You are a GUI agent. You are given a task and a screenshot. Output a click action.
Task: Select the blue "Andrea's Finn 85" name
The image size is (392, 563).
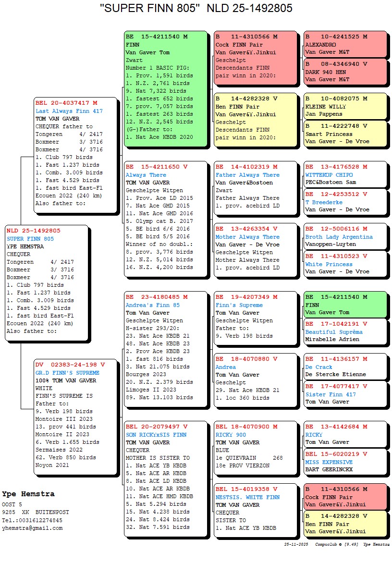click(153, 305)
